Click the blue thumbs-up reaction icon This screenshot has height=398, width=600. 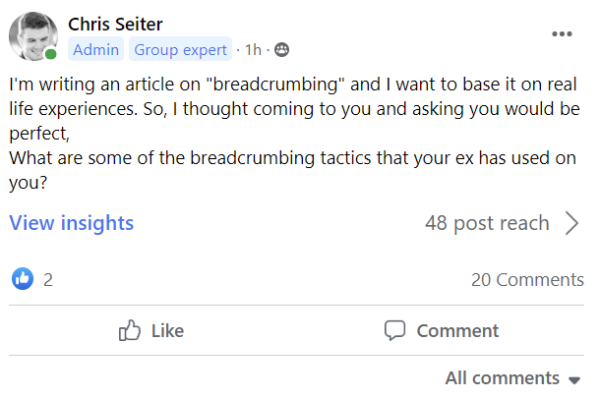[x=23, y=279]
